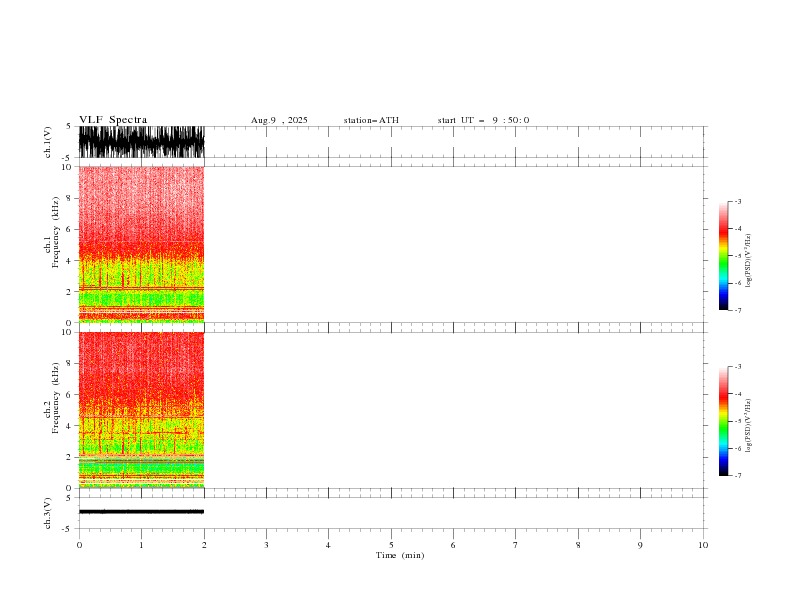This screenshot has width=792, height=612.
Task: Click the "-5" tick on lower color bar
Action: coord(738,421)
